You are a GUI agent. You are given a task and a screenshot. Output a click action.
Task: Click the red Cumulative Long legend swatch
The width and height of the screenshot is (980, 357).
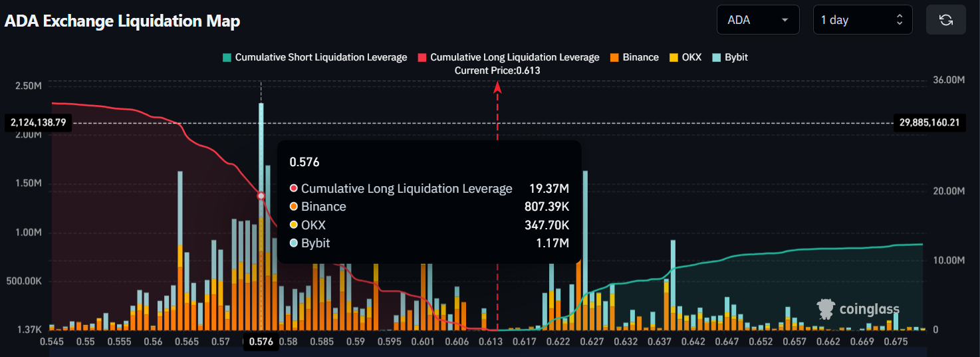pyautogui.click(x=422, y=58)
